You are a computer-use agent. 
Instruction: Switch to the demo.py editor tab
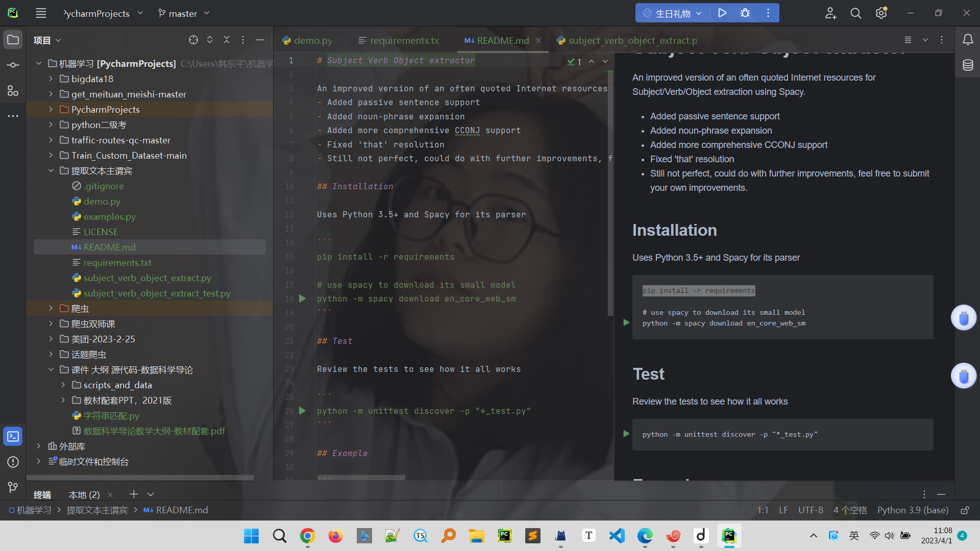coord(312,40)
